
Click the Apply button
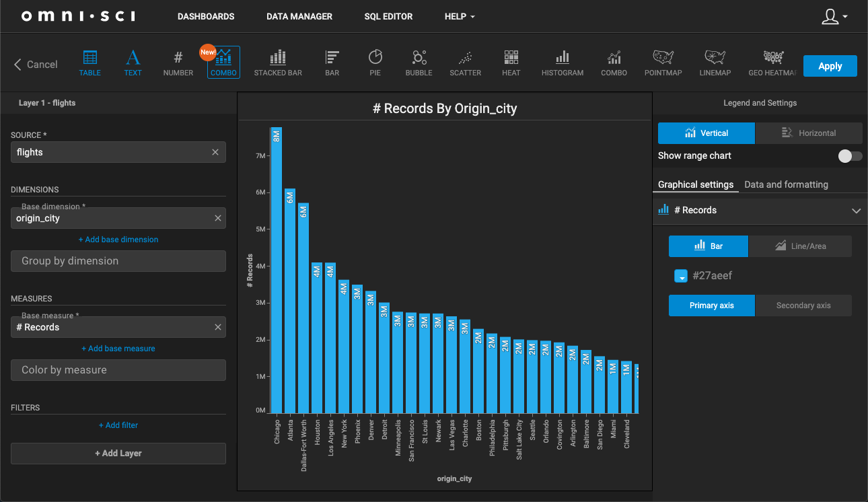[830, 66]
